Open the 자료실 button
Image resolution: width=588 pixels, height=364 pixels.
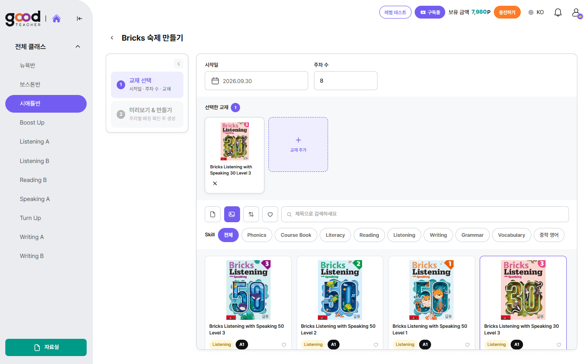(x=46, y=347)
